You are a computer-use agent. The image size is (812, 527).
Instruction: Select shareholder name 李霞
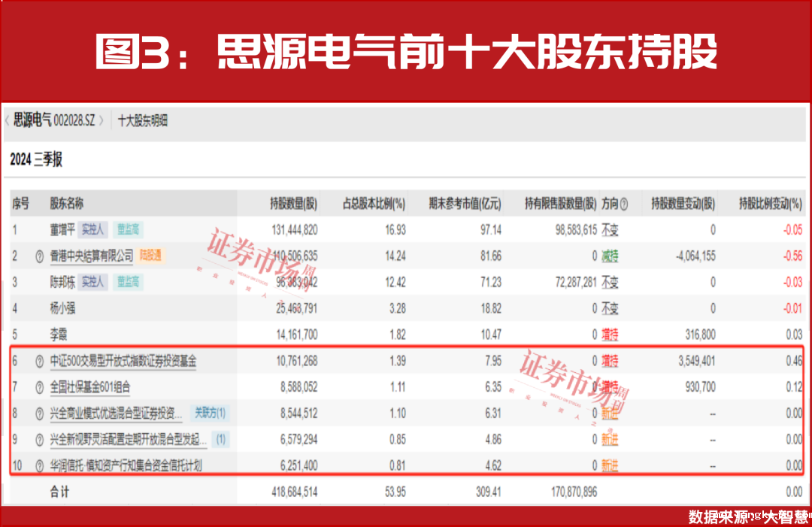tap(59, 335)
